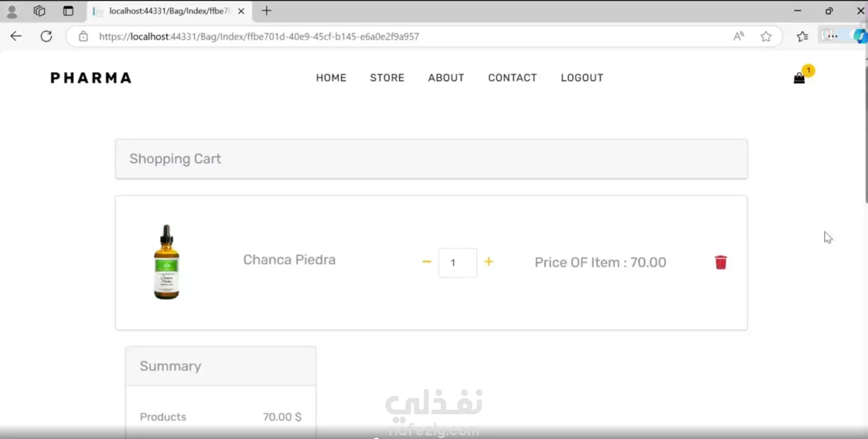
Task: Click the quantity input field
Action: click(457, 262)
